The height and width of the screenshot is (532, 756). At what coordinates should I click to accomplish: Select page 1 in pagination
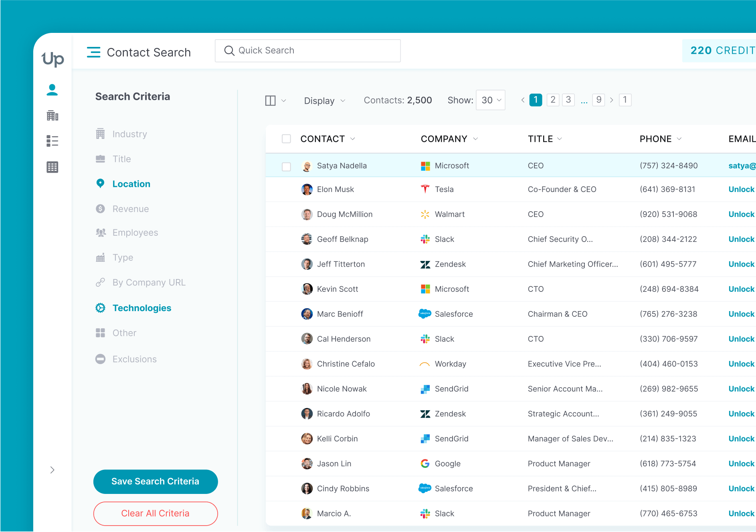[536, 100]
